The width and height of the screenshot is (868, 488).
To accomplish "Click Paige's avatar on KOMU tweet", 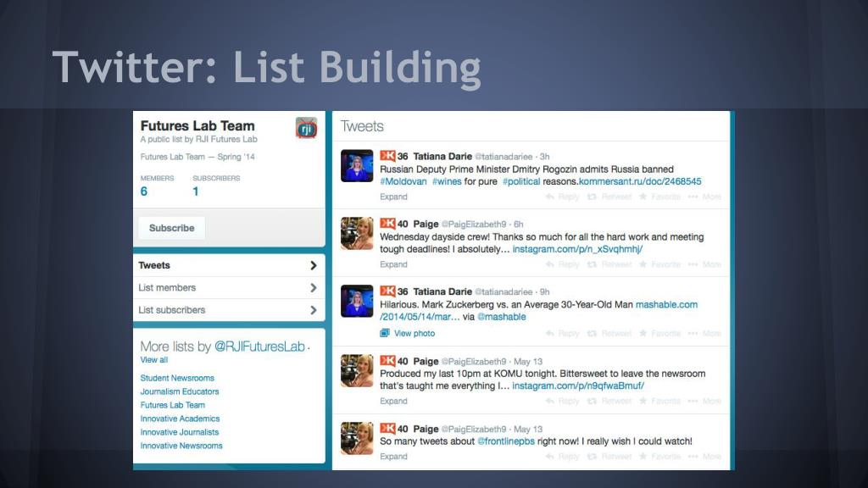I will [357, 370].
